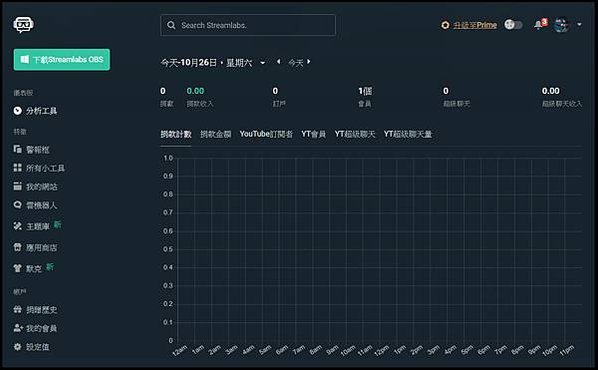
Task: Open 我的網站 in the sidebar
Action: (x=42, y=187)
